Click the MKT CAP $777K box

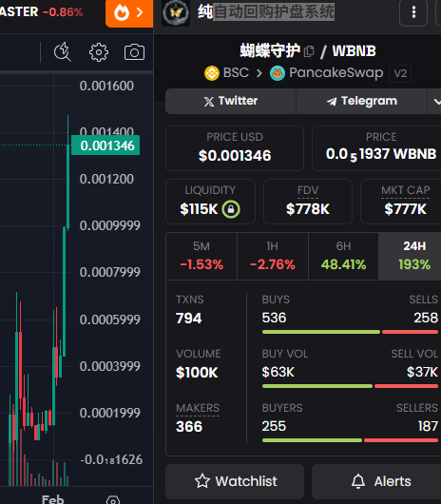401,202
